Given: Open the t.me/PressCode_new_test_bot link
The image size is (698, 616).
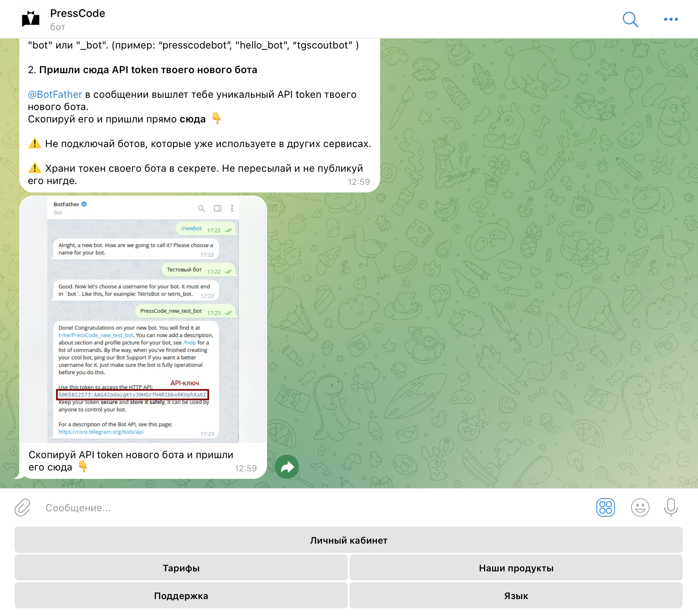Looking at the screenshot, I should (x=96, y=335).
